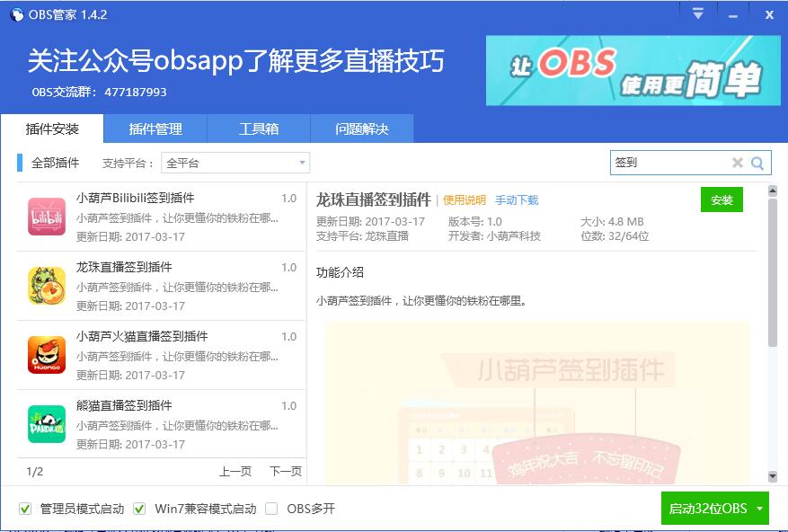Open the 支持平台 全平台 dropdown
Viewport: 788px width, 532px height.
tap(235, 163)
